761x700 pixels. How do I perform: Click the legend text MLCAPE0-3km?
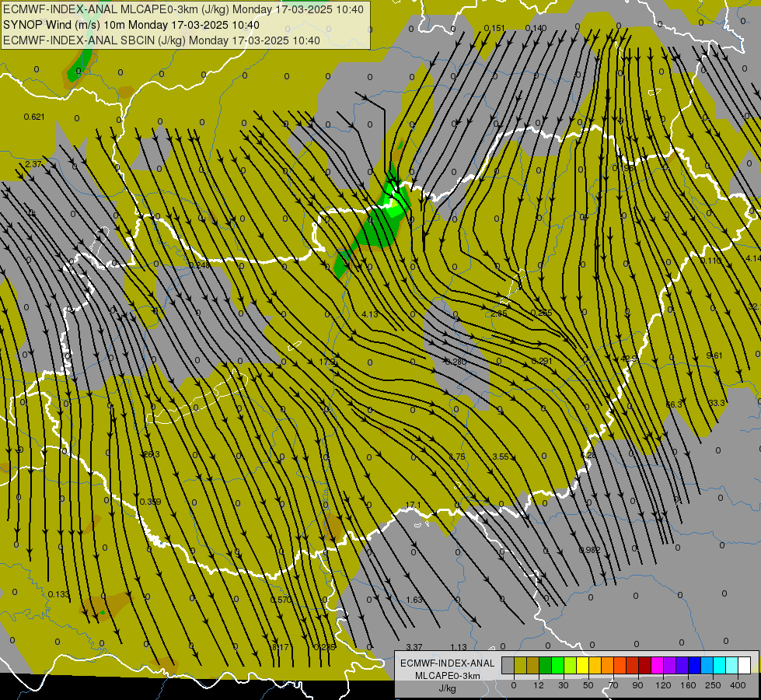(447, 676)
